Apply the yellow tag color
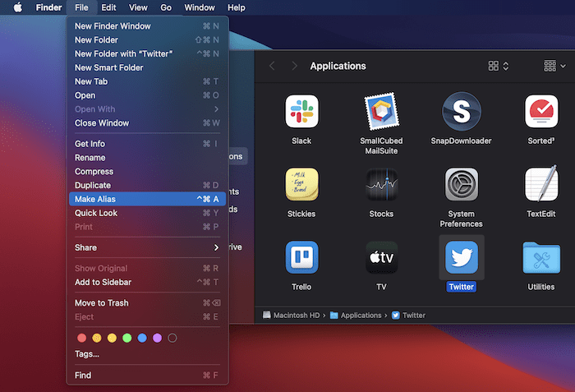This screenshot has height=392, width=575. point(112,338)
